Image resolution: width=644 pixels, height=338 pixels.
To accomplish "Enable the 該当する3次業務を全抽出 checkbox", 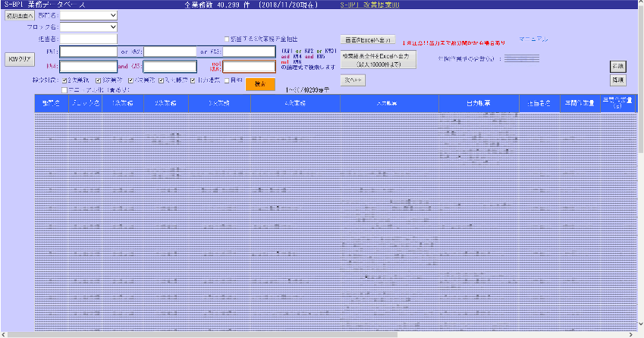I will tap(227, 39).
